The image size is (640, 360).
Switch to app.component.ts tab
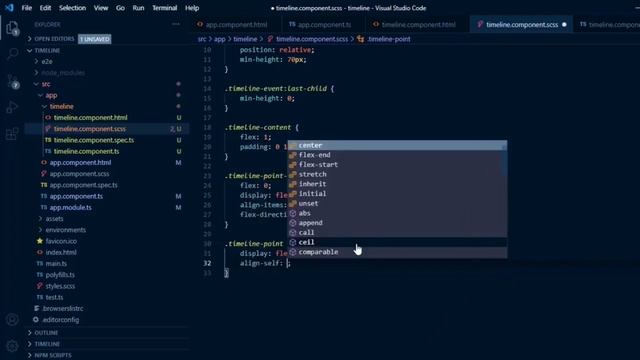click(x=324, y=24)
